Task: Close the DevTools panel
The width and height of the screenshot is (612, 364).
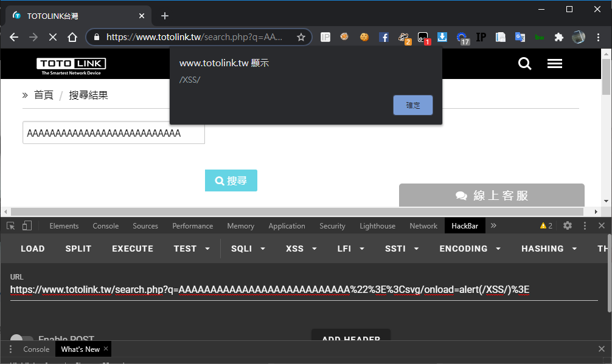Action: 602,225
